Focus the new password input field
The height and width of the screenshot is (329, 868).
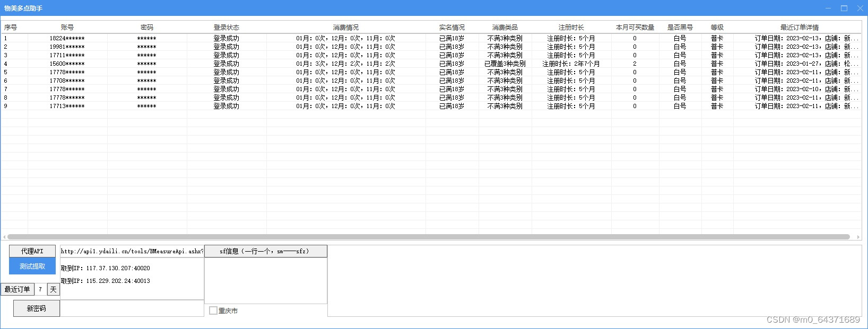coord(132,308)
